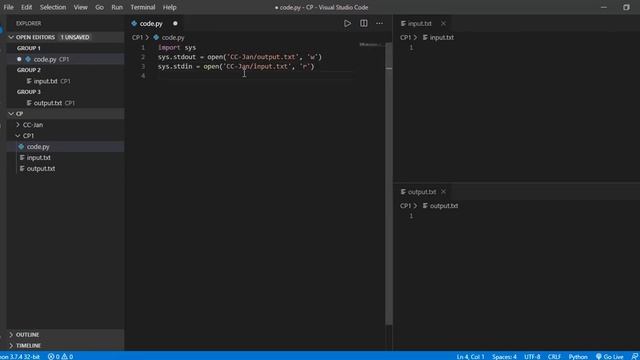This screenshot has height=360, width=640.
Task: Click the 1 UNSAVED badge
Action: [75, 37]
